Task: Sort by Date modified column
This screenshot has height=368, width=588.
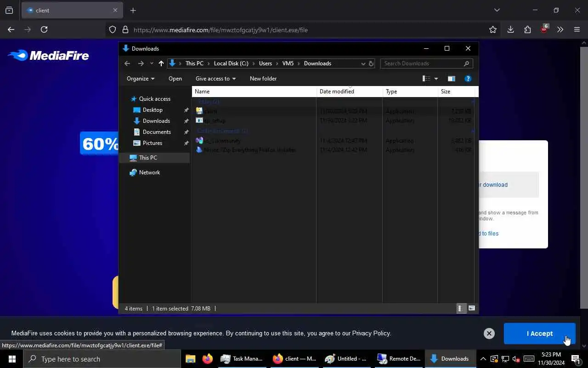Action: coord(350,92)
